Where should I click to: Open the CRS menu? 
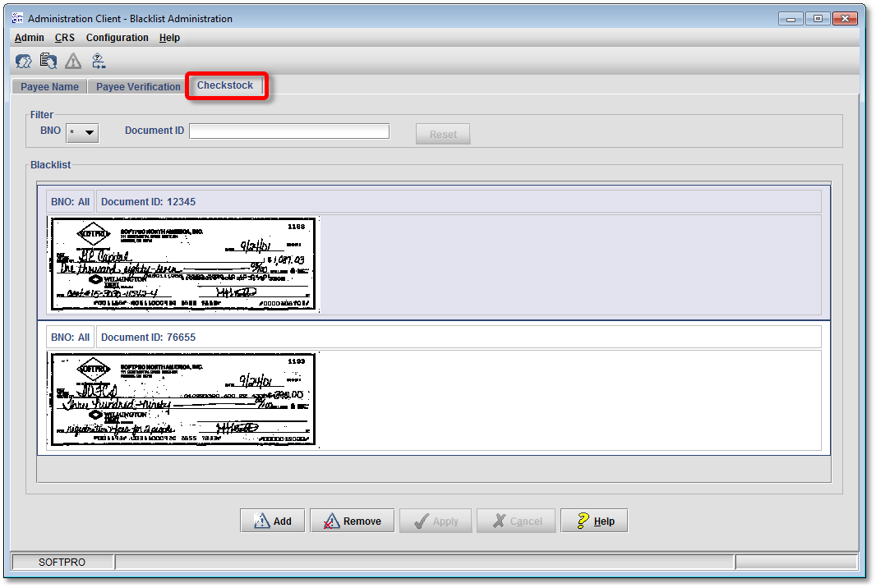(x=65, y=38)
